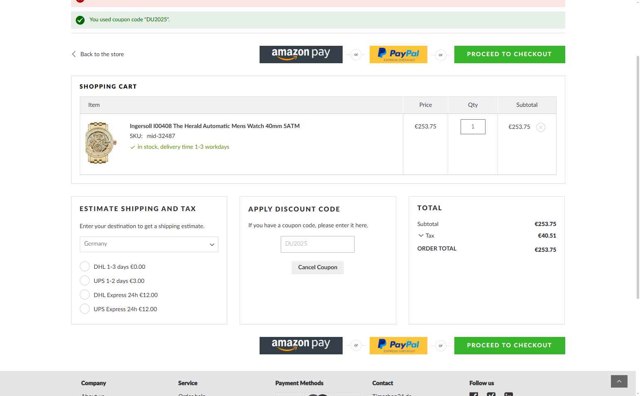Click the €253.75 value in Price column
640x396 pixels.
tap(425, 127)
